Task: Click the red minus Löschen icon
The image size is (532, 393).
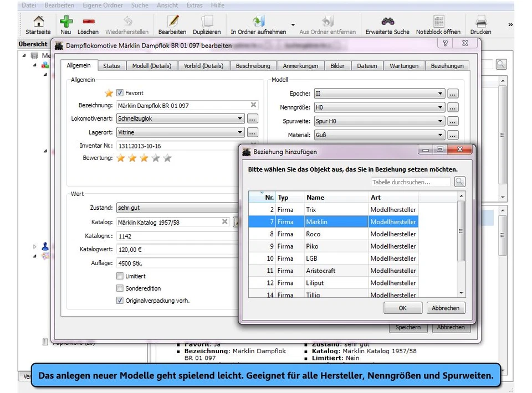Action: point(88,22)
